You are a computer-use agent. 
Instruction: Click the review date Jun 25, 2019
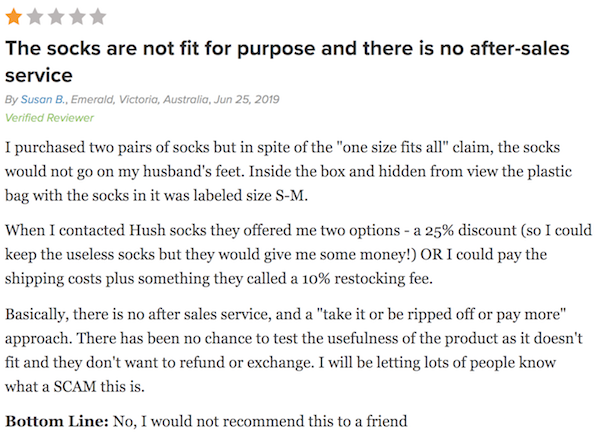point(246,99)
